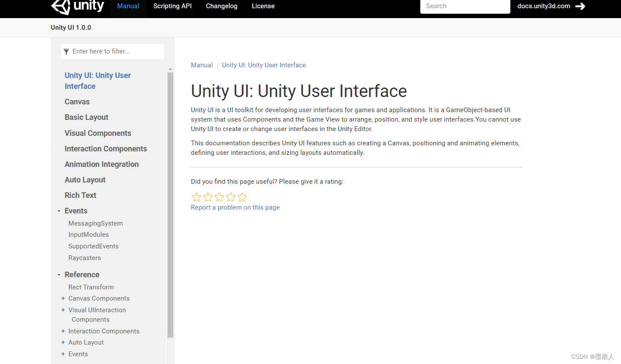This screenshot has height=364, width=621.
Task: Rate the page three stars
Action: click(219, 197)
